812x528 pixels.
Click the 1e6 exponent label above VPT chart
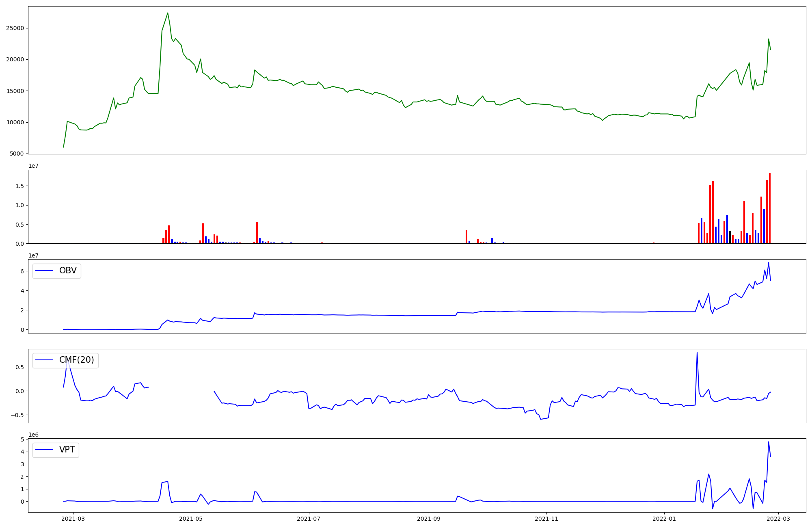(x=33, y=435)
